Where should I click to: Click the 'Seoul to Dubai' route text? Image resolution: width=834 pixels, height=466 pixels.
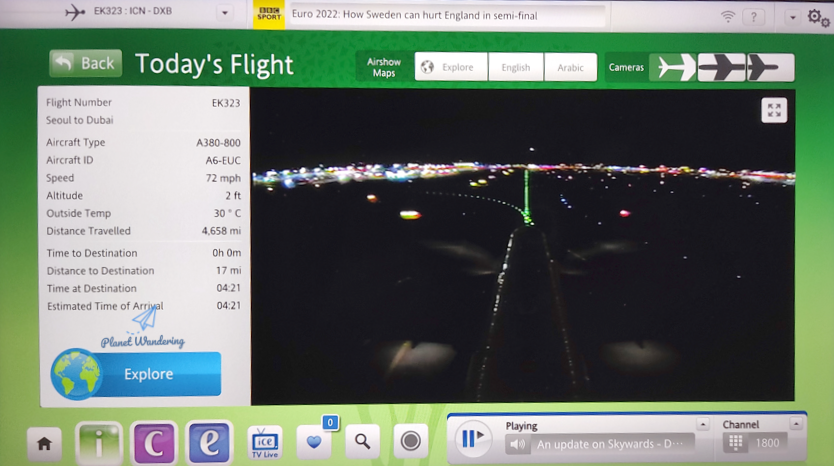pyautogui.click(x=79, y=120)
